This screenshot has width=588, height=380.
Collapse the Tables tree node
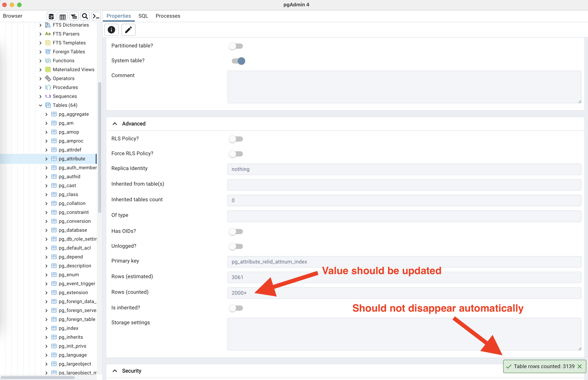coord(41,105)
